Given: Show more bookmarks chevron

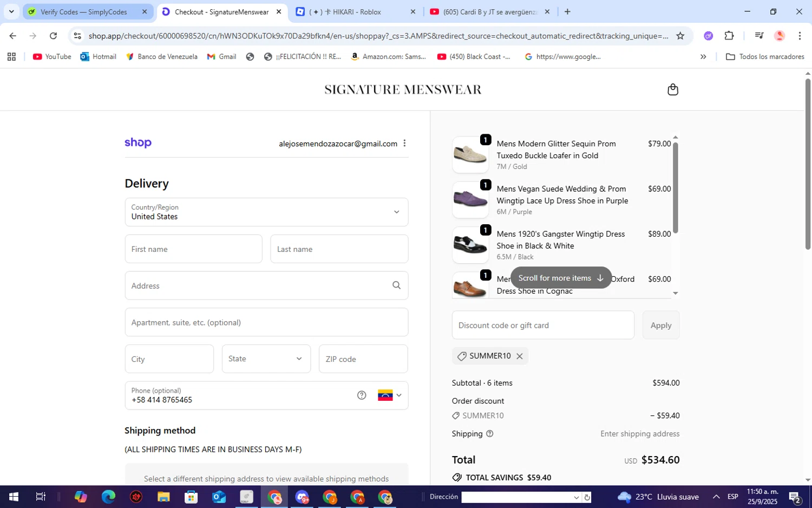Looking at the screenshot, I should [703, 56].
